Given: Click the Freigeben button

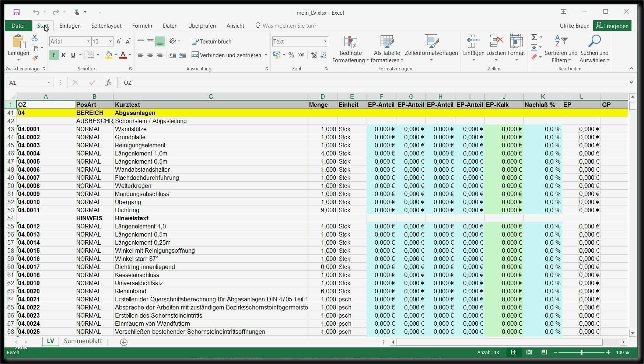Looking at the screenshot, I should point(612,25).
